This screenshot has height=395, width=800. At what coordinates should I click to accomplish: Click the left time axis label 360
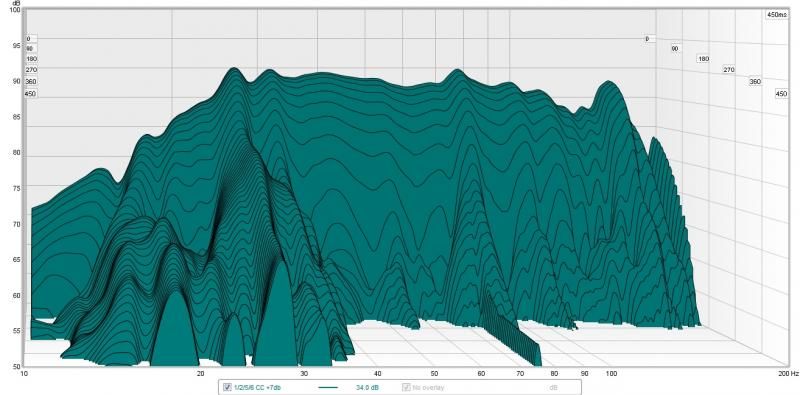(x=32, y=82)
